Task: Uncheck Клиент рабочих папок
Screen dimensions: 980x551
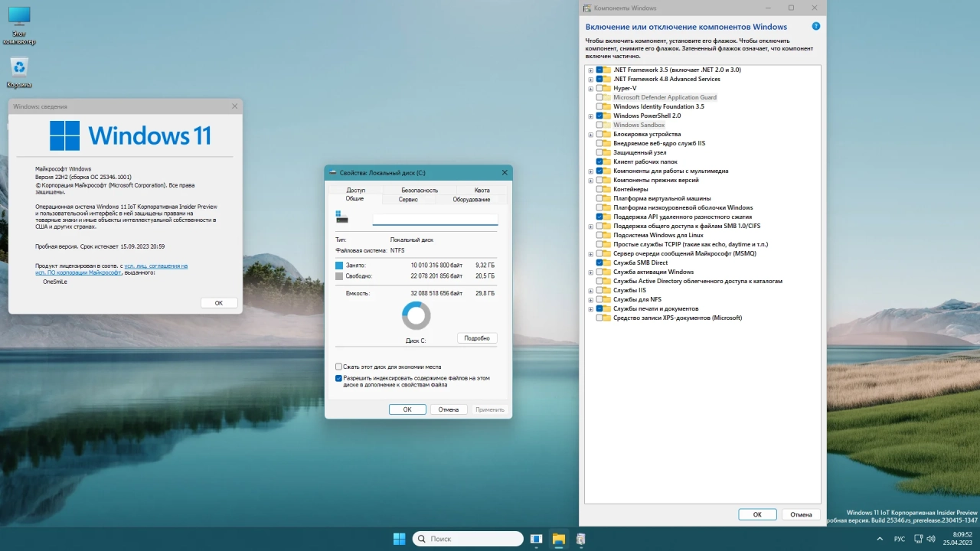Action: 599,161
